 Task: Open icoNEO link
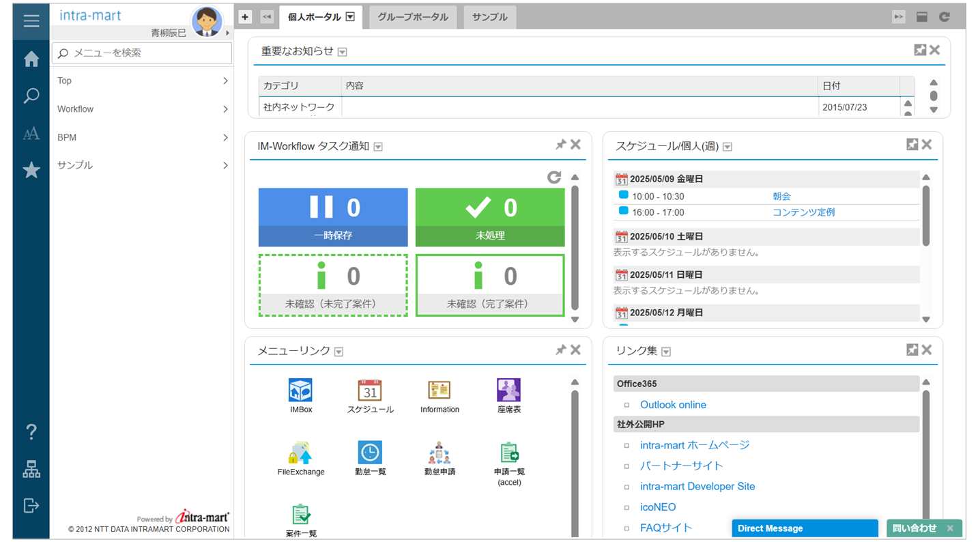coord(658,507)
